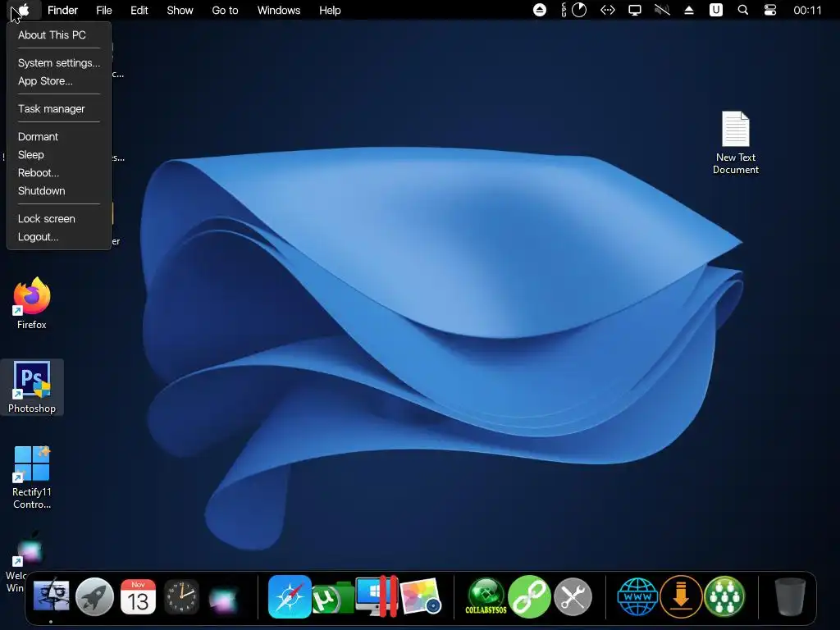Open the Windows menu
Viewport: 840px width, 630px height.
[x=279, y=10]
